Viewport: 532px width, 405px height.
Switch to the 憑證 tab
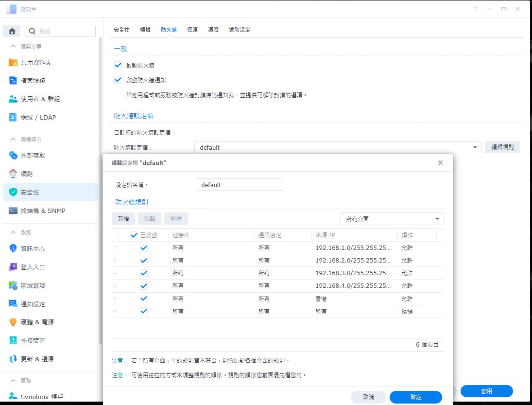[213, 30]
